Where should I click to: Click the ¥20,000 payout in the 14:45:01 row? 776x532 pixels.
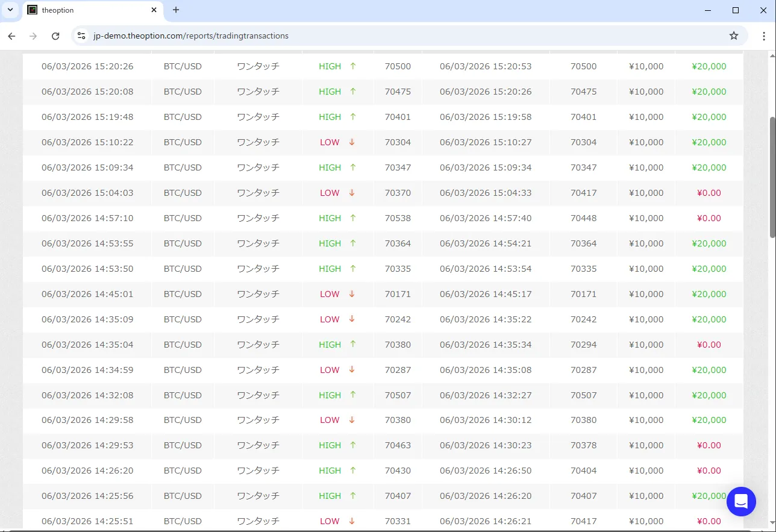coord(709,294)
